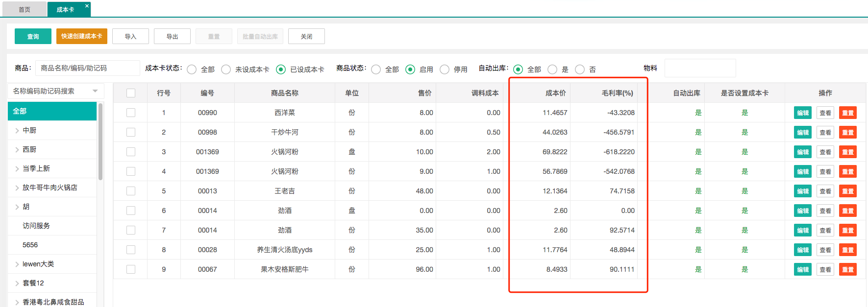Select 未设成本卡 radio option

[226, 70]
